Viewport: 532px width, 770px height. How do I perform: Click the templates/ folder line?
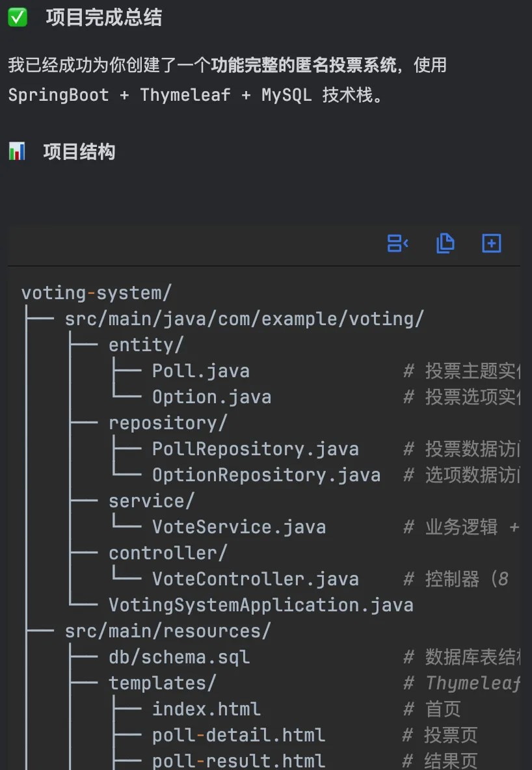click(x=162, y=683)
